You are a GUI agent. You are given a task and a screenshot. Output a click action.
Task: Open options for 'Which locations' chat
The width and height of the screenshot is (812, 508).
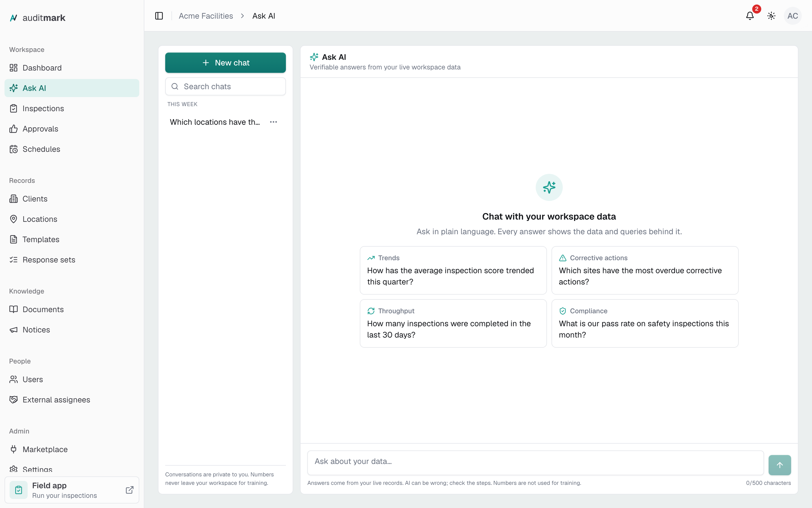coord(273,122)
